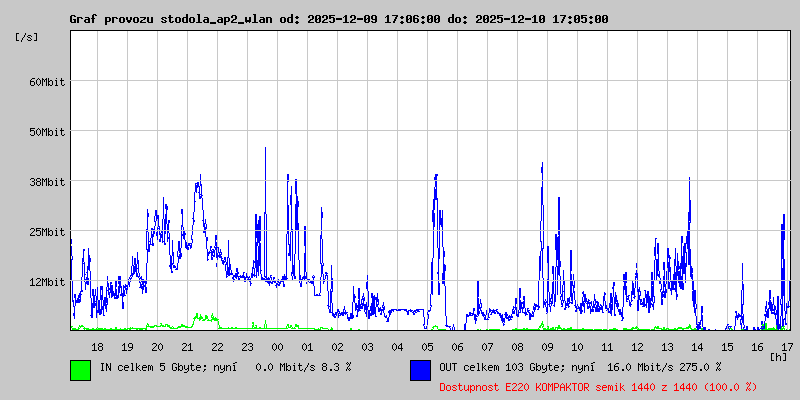Click the '12Mbit' y-axis label
The height and width of the screenshot is (400, 800).
(47, 282)
